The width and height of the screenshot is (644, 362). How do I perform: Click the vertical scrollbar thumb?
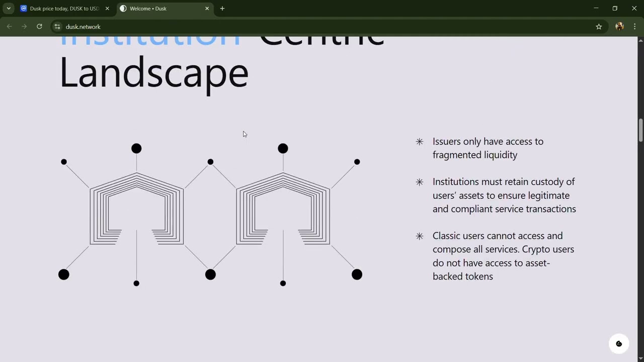(x=640, y=131)
